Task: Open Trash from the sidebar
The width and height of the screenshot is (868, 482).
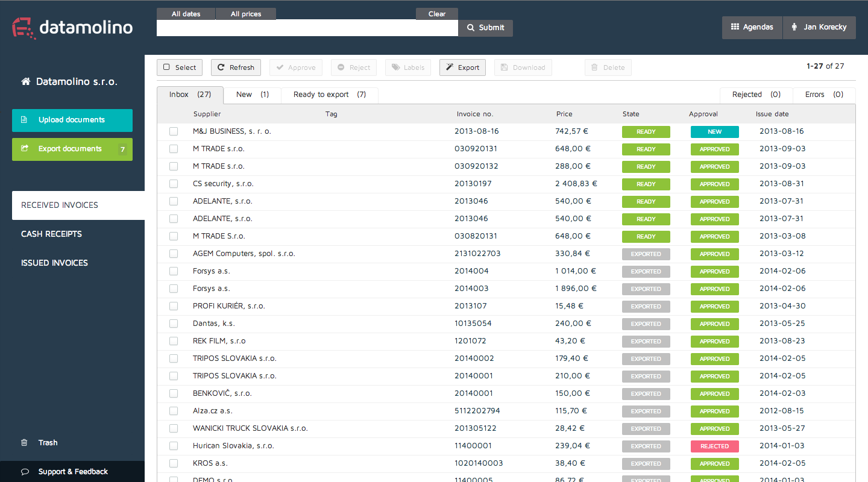Action: (47, 443)
